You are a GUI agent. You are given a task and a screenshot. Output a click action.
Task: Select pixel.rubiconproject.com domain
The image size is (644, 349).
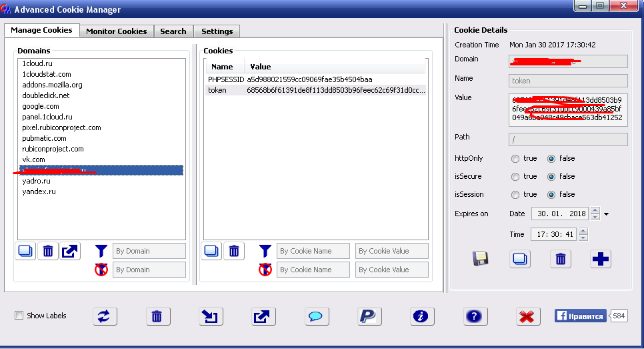(101, 127)
